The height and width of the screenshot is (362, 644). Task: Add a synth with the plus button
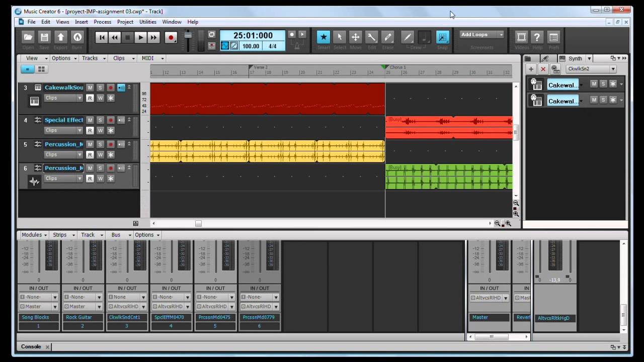pos(531,69)
